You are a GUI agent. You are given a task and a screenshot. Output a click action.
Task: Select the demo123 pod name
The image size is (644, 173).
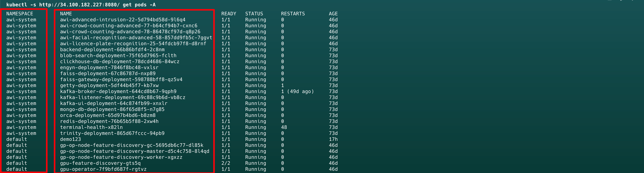click(x=70, y=139)
